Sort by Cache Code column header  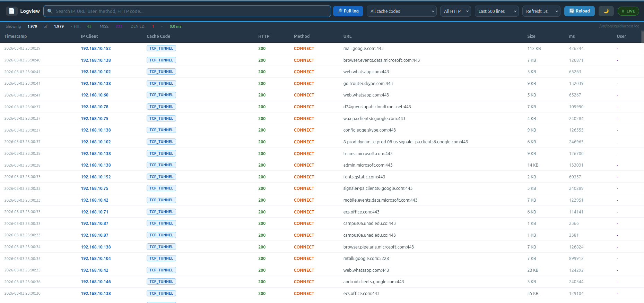(158, 36)
